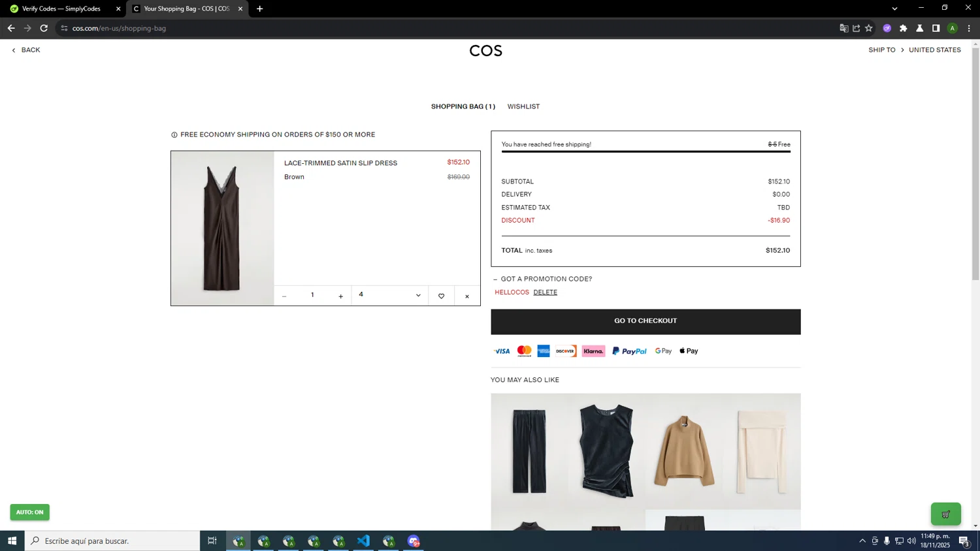Navigate back in browser history
The width and height of the screenshot is (980, 551).
11,28
